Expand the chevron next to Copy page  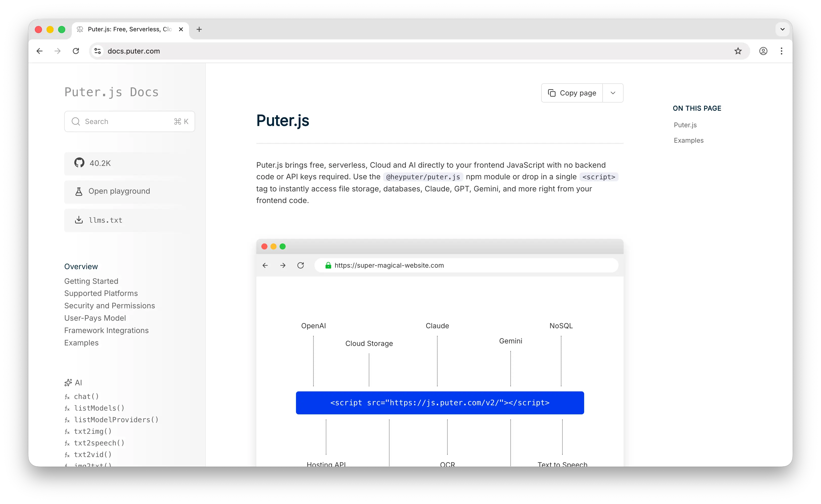(613, 93)
